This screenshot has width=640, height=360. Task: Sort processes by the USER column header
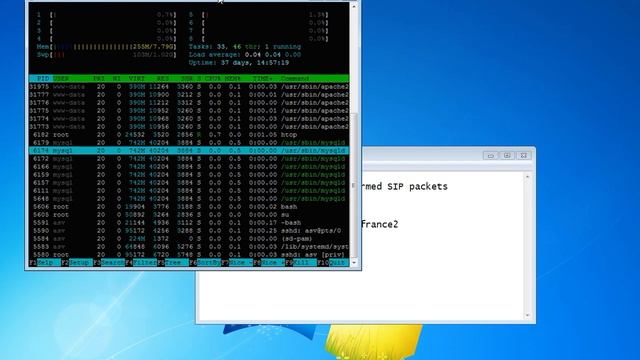coord(61,78)
